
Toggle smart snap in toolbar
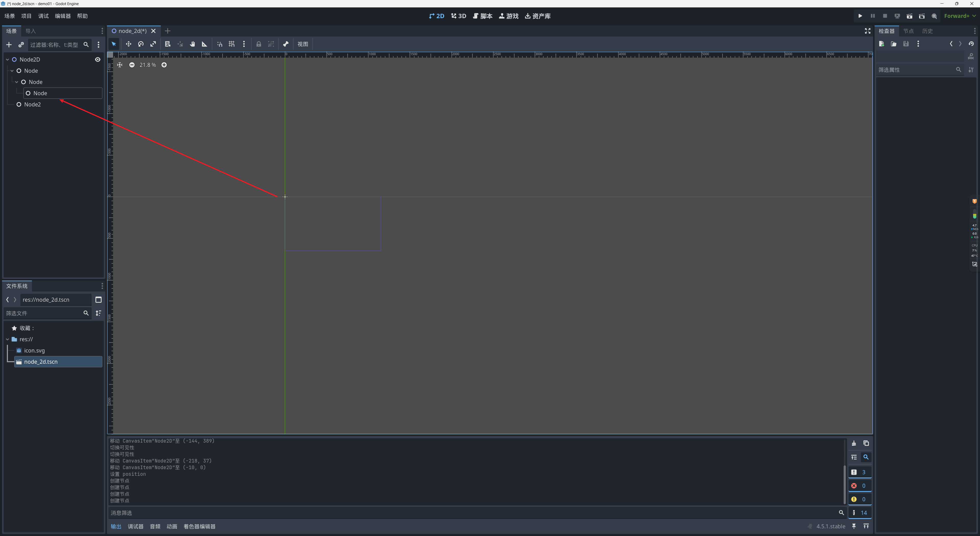click(219, 44)
